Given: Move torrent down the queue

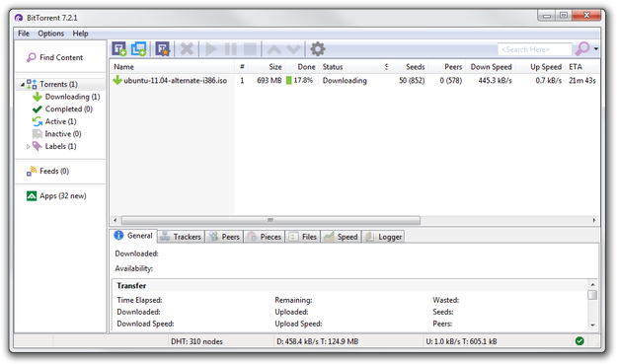Looking at the screenshot, I should (x=293, y=49).
